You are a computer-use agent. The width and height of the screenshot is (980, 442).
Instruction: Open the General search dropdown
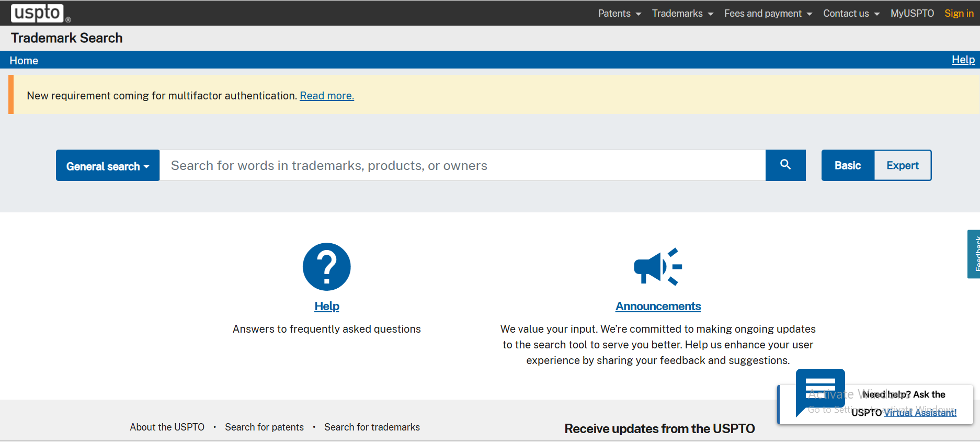108,165
